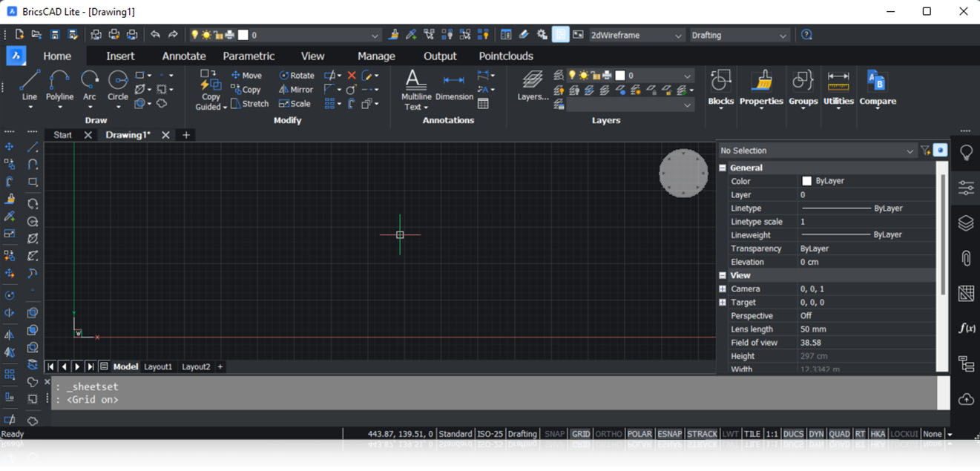Click the Properties panel vertical scrollbar
Screen dimensions: 980x471
943,234
